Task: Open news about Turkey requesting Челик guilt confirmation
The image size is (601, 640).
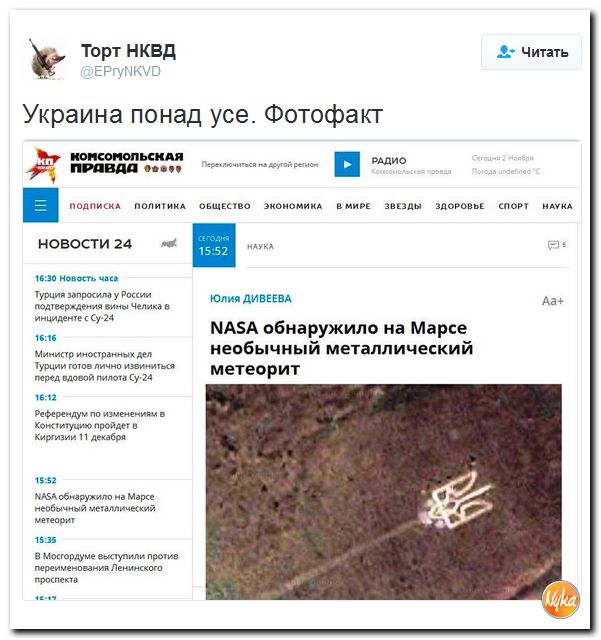Action: pos(102,306)
